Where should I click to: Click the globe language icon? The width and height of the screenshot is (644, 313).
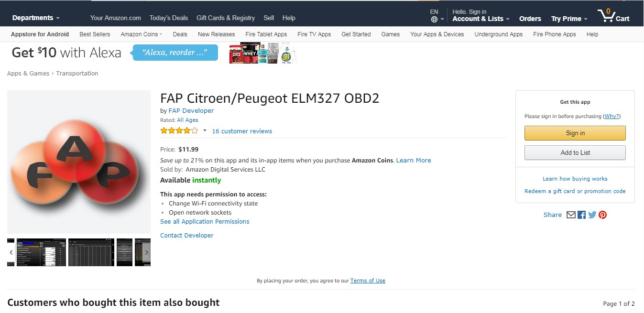434,20
